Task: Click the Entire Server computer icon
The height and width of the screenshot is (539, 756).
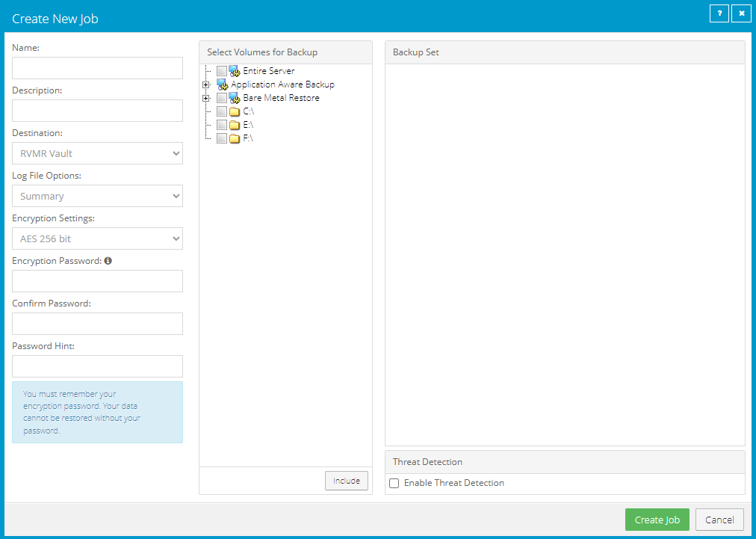Action: point(235,70)
